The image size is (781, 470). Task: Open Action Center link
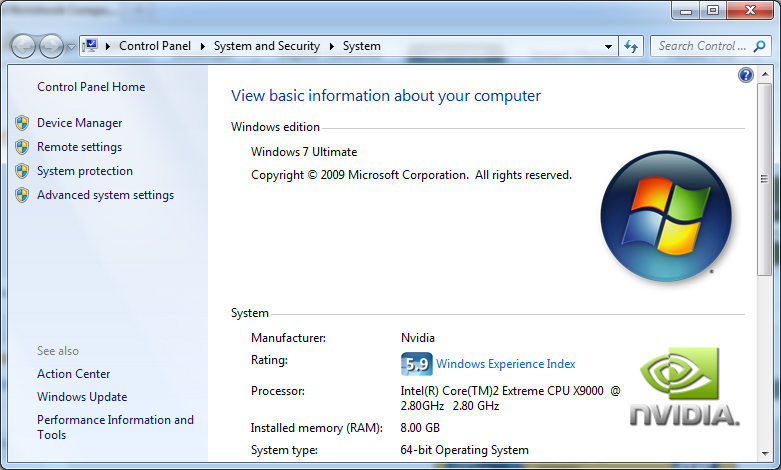tap(74, 373)
